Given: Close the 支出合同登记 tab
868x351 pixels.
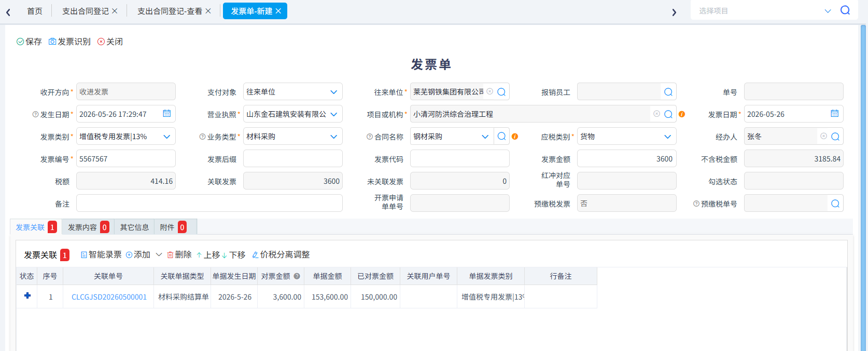Looking at the screenshot, I should tap(115, 11).
